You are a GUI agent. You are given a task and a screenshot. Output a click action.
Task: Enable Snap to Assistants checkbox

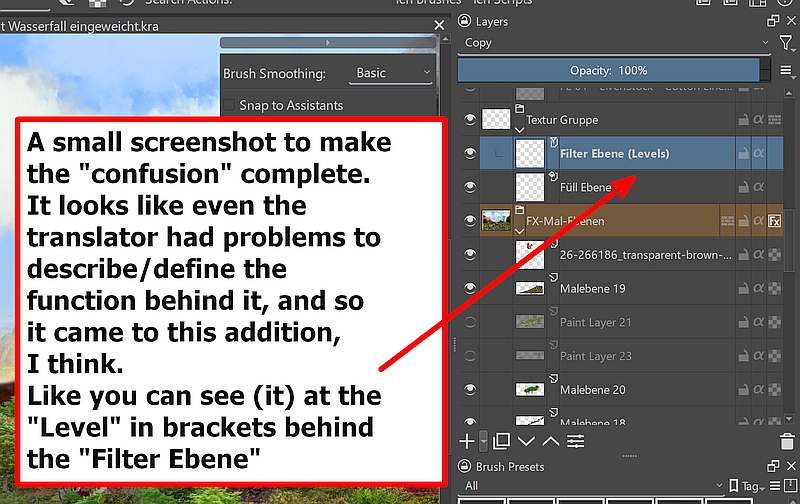pyautogui.click(x=230, y=105)
